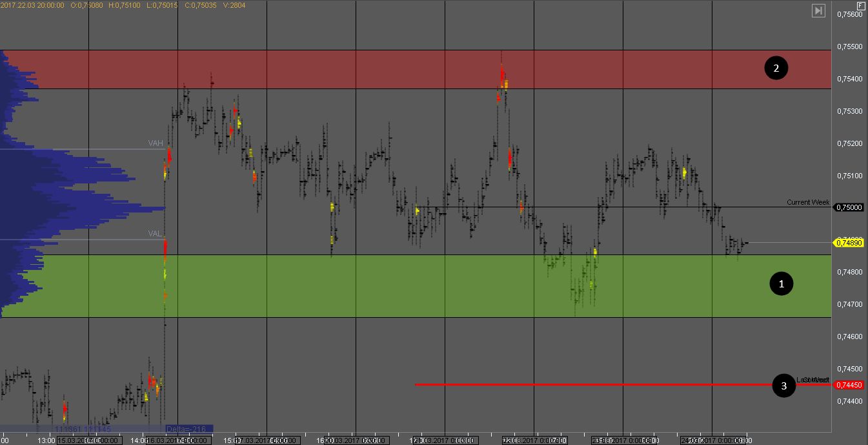868x445 pixels.
Task: Select the red 0,74450 price level tag
Action: tap(849, 385)
